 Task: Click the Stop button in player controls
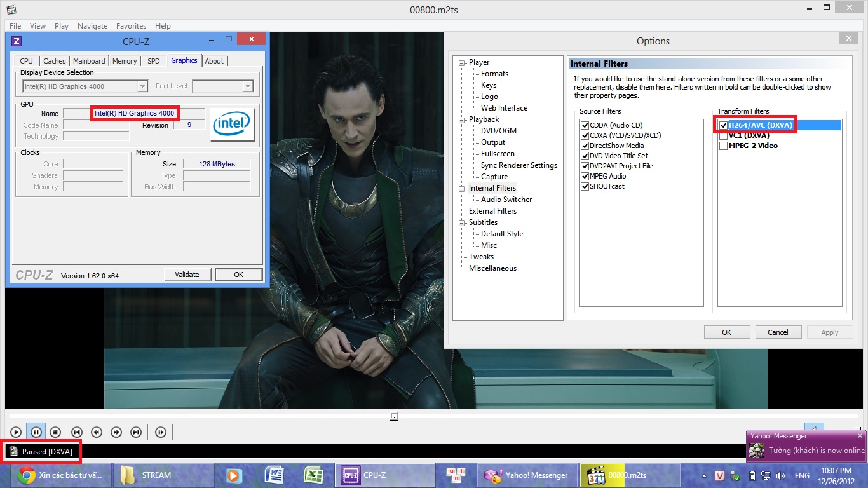(55, 432)
